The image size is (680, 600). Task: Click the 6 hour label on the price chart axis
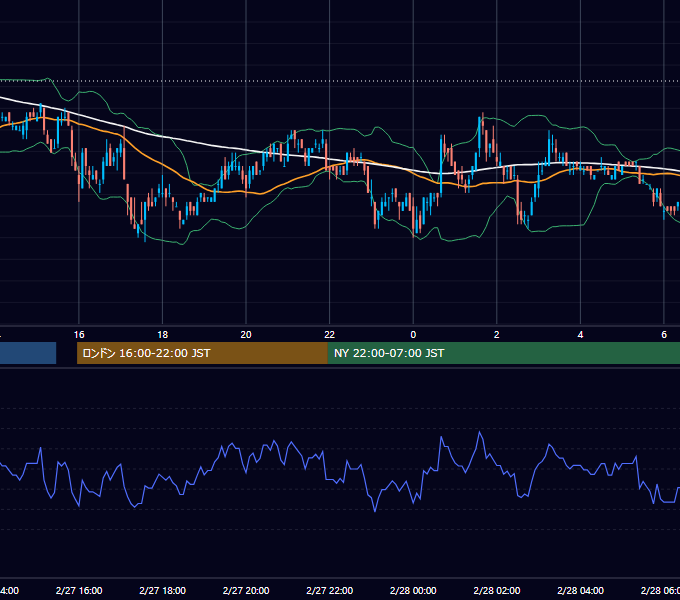664,334
